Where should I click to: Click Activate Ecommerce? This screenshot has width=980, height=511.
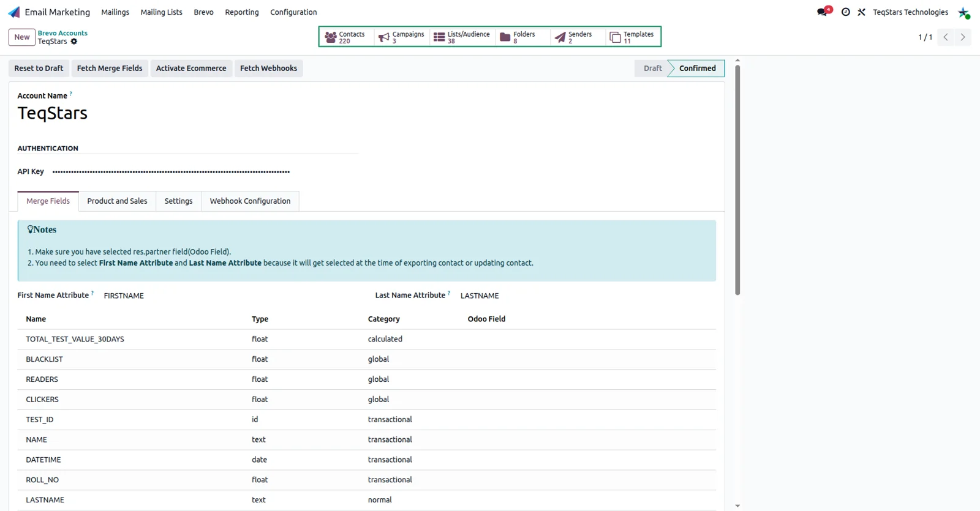(191, 69)
